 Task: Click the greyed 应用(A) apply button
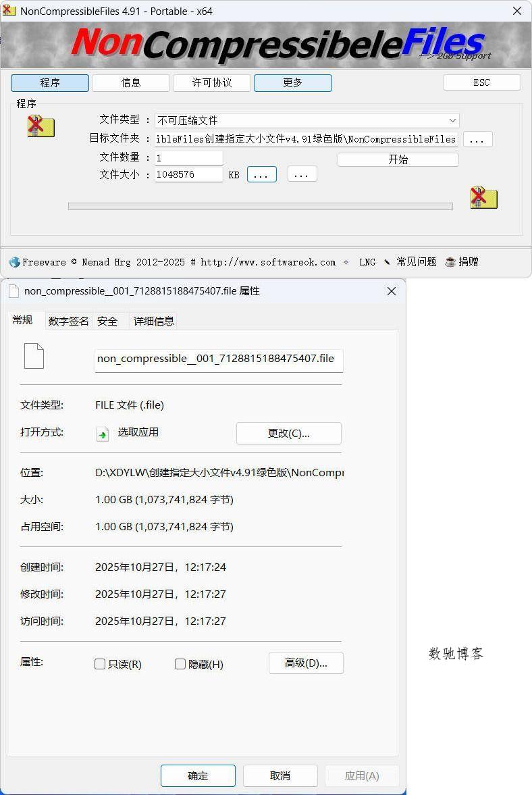[x=362, y=775]
